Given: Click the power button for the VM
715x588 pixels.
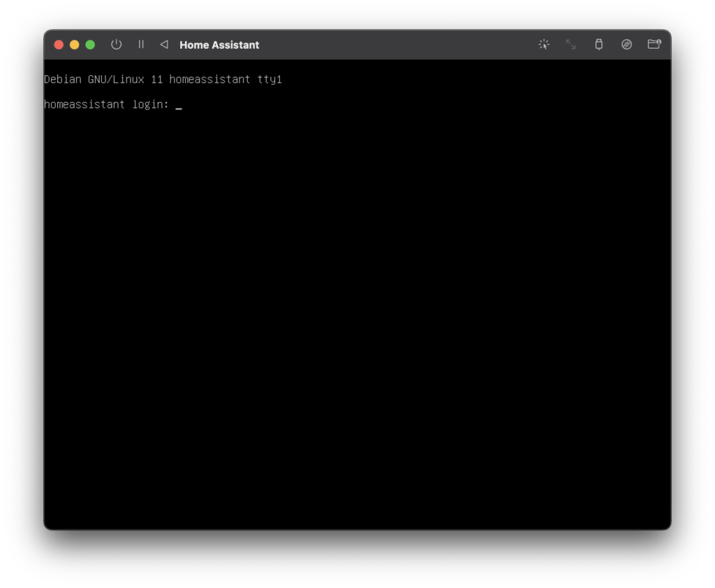Looking at the screenshot, I should pos(117,45).
